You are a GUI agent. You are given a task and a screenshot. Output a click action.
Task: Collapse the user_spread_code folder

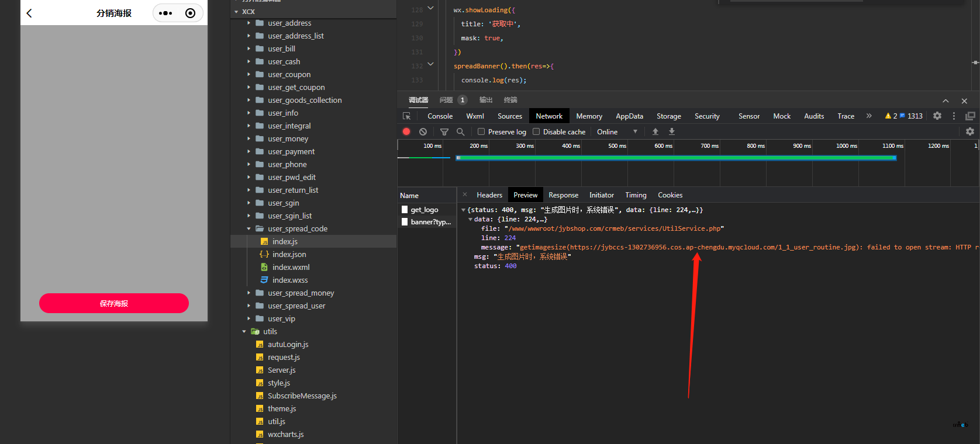tap(249, 228)
